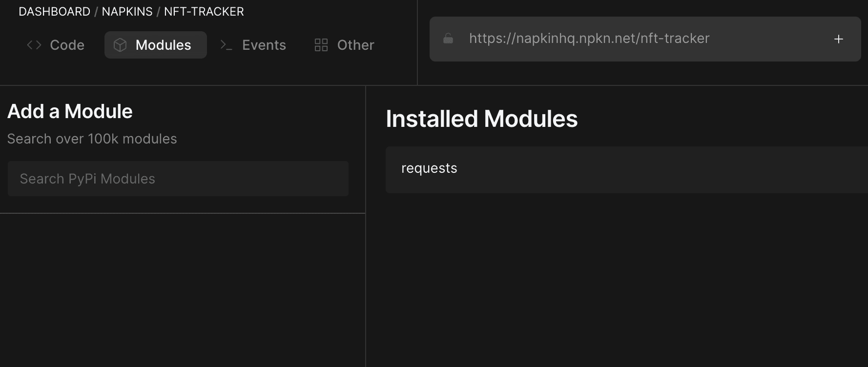868x367 pixels.
Task: Click the lock icon beside the URL
Action: (448, 39)
